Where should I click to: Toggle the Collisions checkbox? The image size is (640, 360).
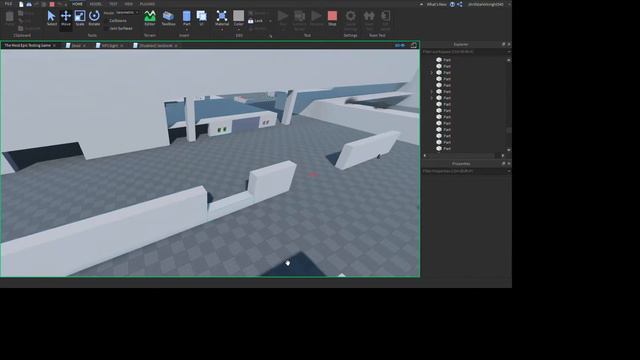(107, 20)
